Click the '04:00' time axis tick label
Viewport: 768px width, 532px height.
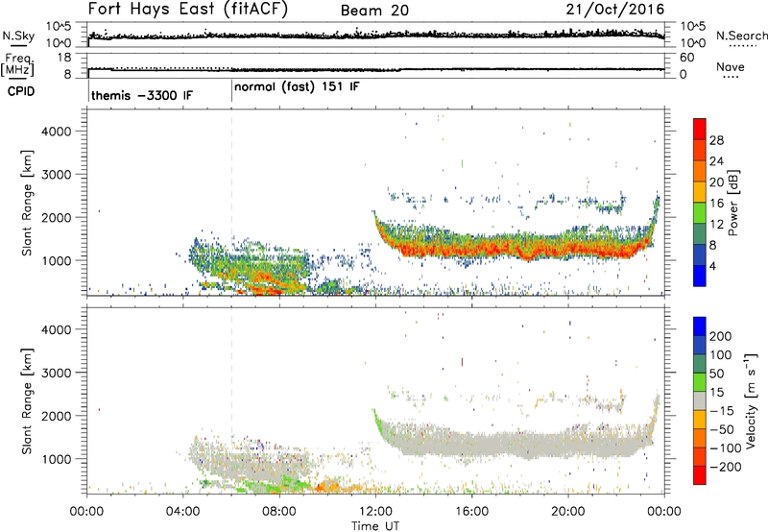click(x=182, y=512)
